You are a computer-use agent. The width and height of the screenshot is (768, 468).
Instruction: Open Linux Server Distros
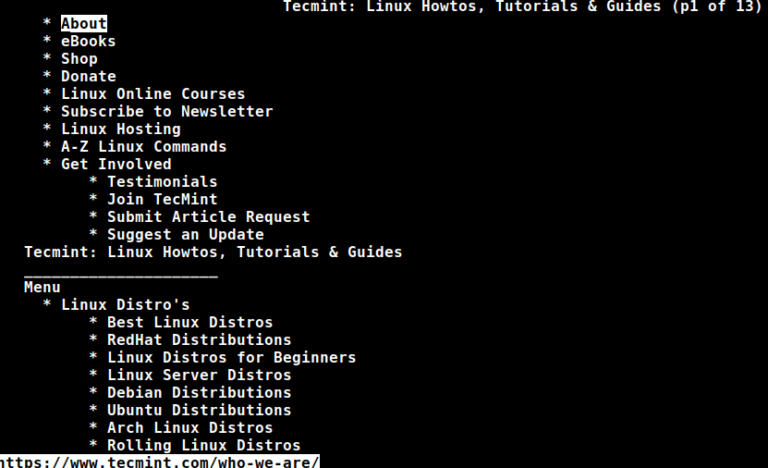tap(199, 375)
